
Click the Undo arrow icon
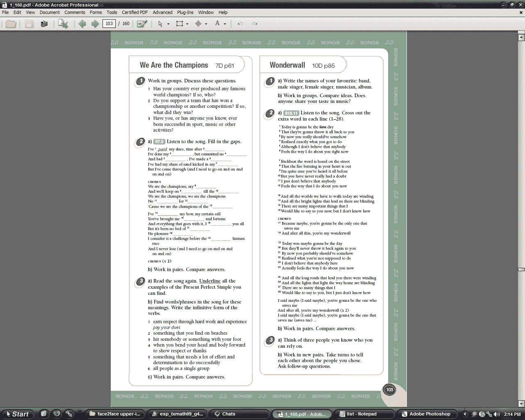(240, 24)
